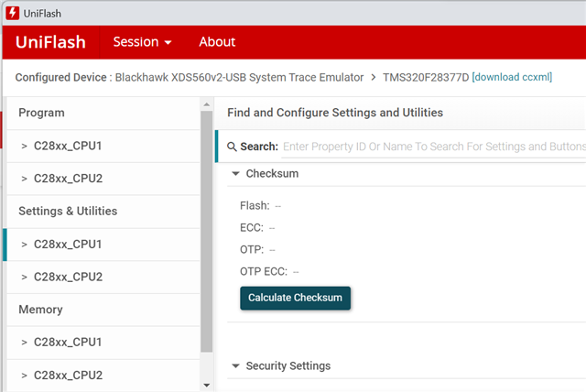Click the search magnifier icon
586x392 pixels.
coord(232,147)
